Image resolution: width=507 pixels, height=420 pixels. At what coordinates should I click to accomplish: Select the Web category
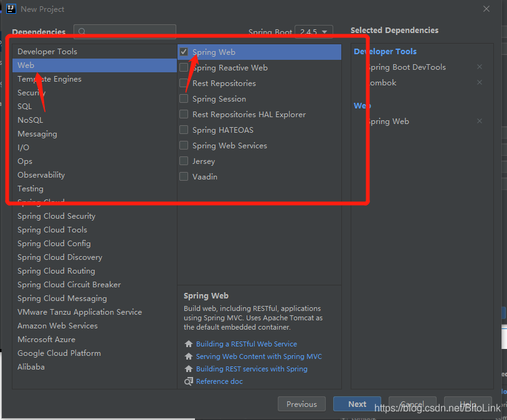95,65
